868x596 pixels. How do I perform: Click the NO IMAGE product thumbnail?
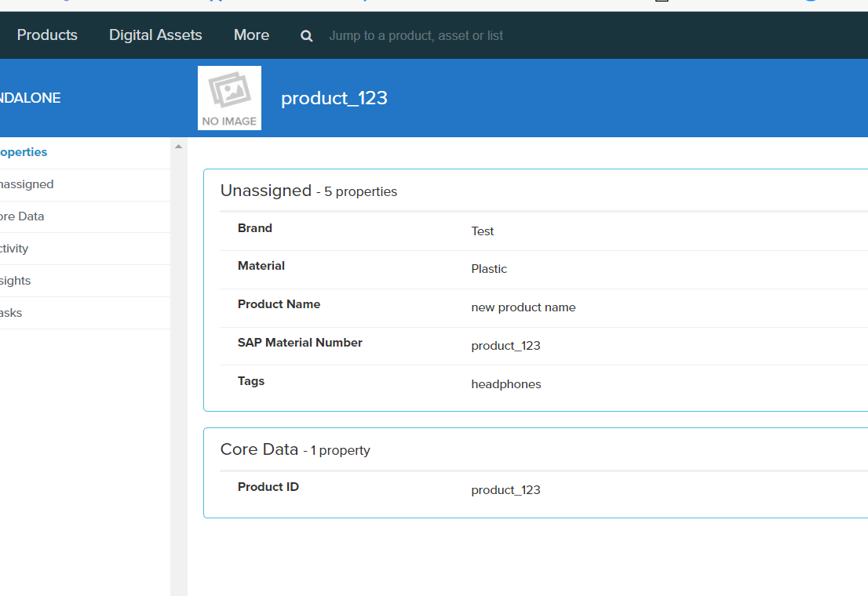tap(229, 98)
